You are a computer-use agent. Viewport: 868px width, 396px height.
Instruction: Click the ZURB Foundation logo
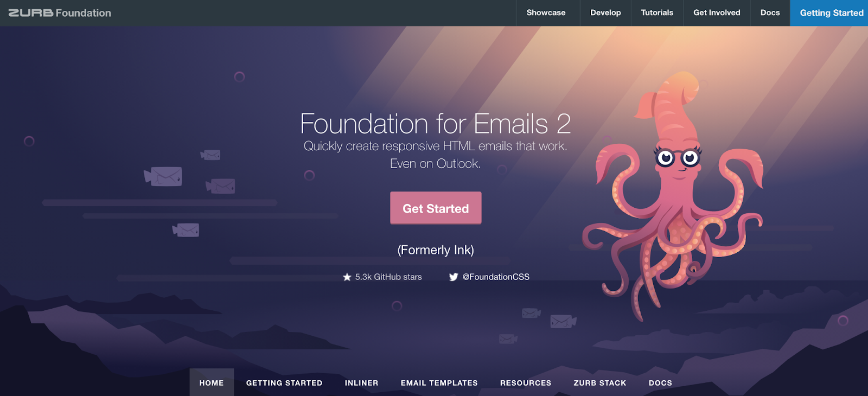(x=60, y=12)
